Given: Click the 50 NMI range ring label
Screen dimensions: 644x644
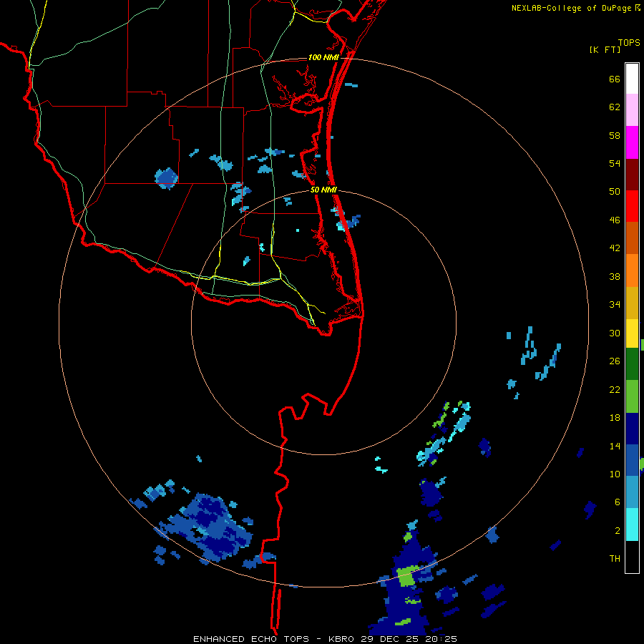Looking at the screenshot, I should click(323, 190).
